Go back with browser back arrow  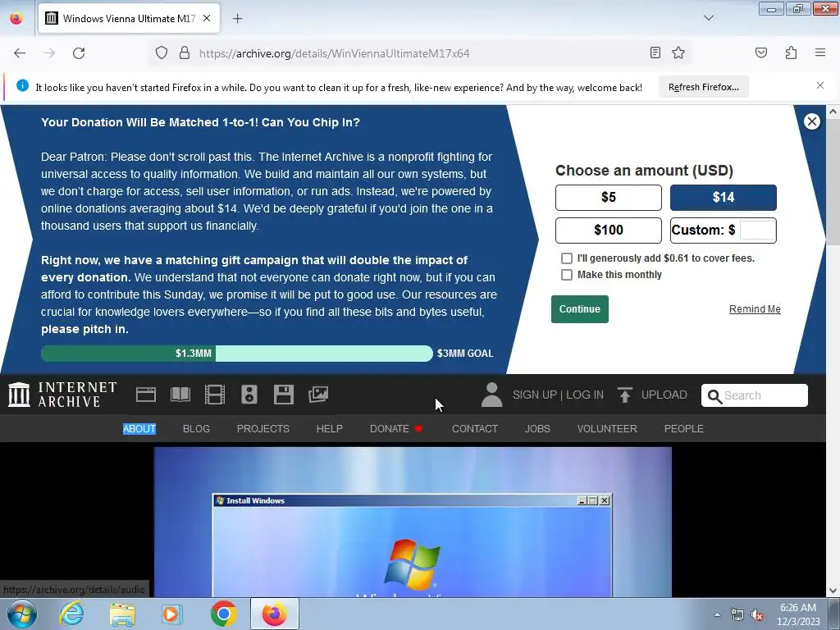point(20,53)
